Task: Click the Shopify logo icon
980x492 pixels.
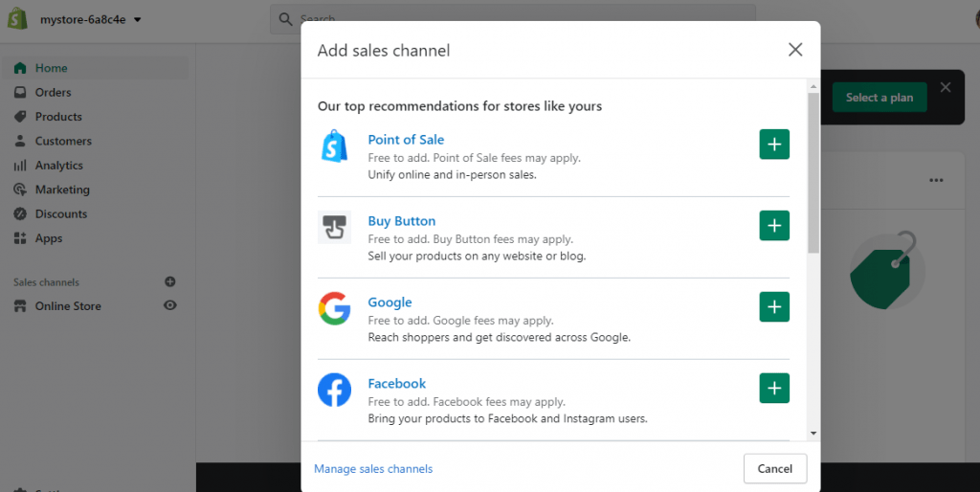Action: [17, 19]
